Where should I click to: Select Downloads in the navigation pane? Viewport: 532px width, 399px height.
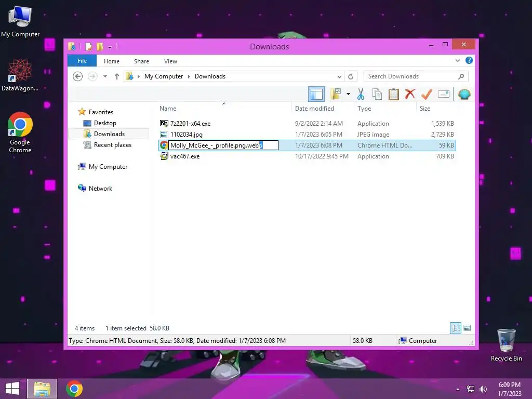pyautogui.click(x=109, y=134)
